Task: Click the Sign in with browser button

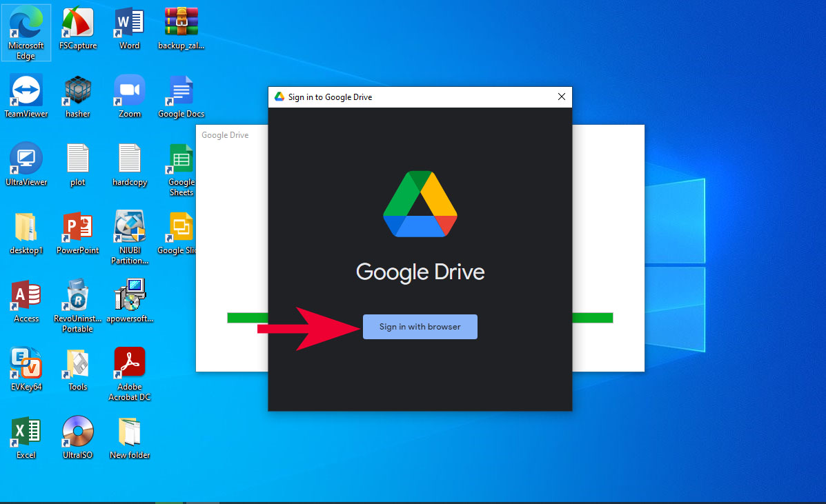Action: click(x=420, y=327)
